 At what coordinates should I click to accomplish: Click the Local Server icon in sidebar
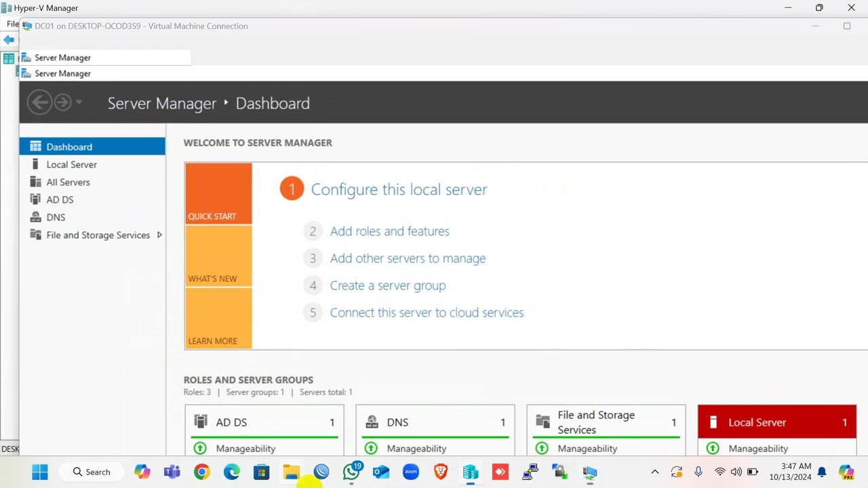(35, 164)
